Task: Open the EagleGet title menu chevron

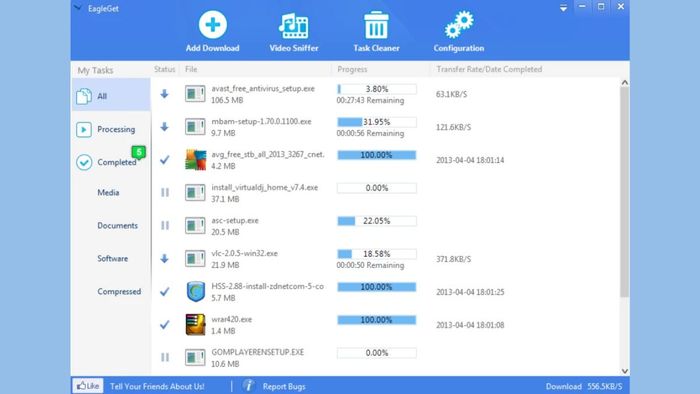Action: tap(78, 8)
